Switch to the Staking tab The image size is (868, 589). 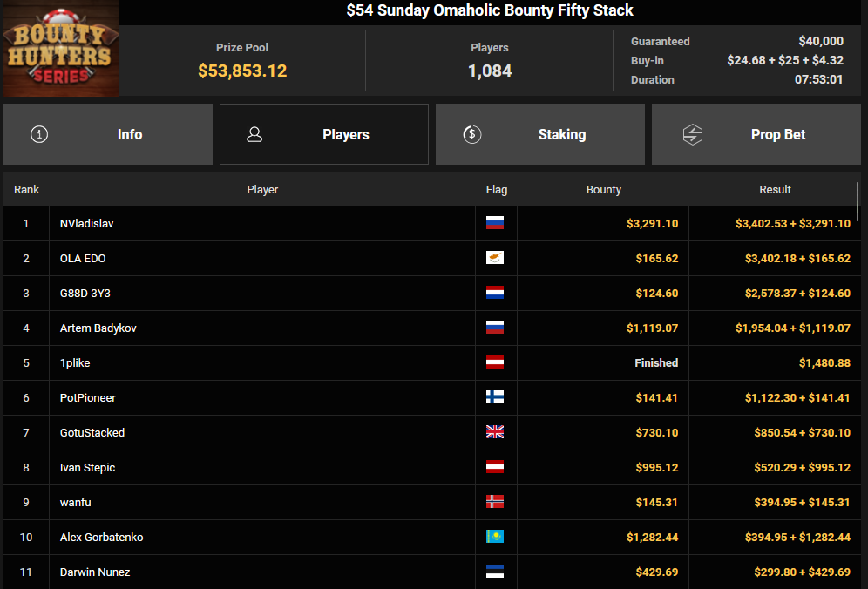click(x=540, y=134)
